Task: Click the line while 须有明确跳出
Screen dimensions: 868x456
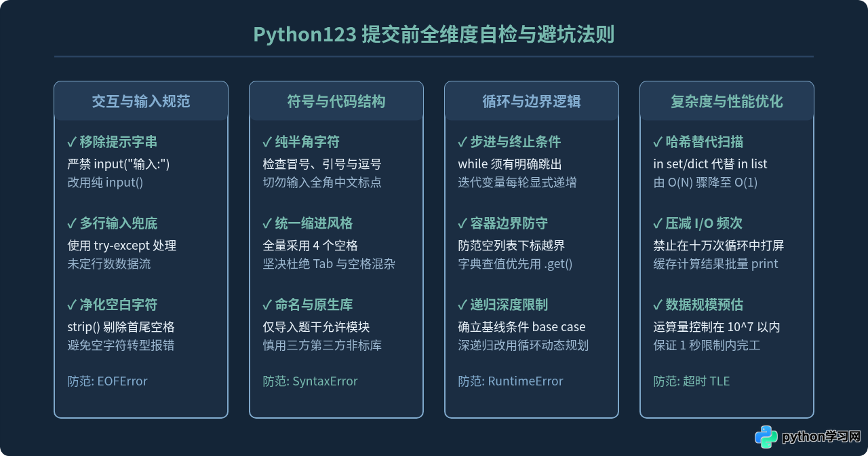Action: pos(510,164)
